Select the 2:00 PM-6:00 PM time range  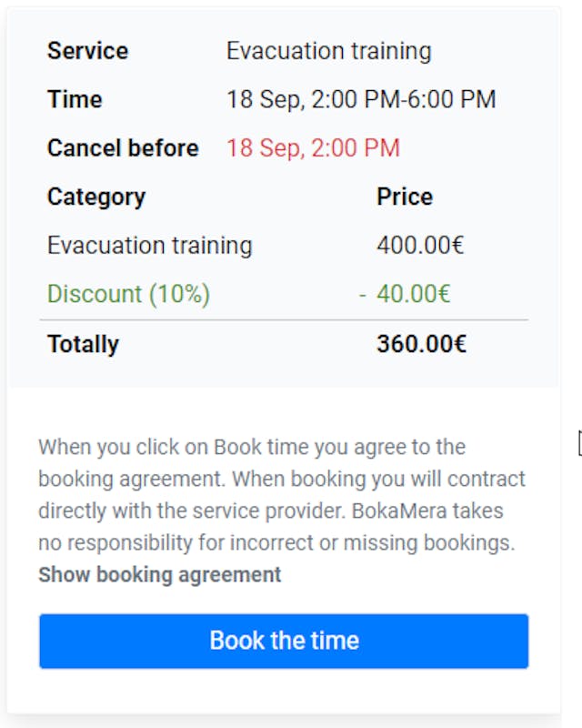click(x=404, y=99)
